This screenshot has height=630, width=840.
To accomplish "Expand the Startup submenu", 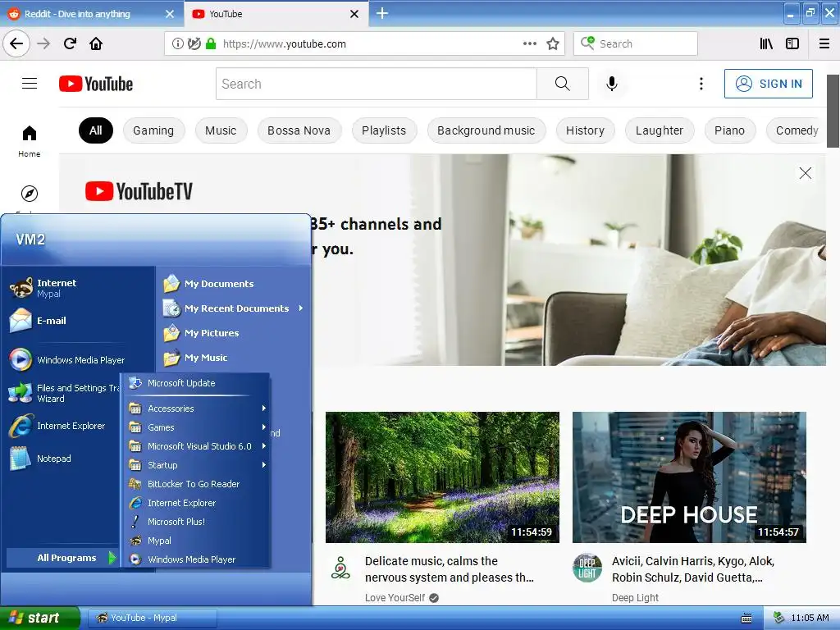I will coord(197,465).
